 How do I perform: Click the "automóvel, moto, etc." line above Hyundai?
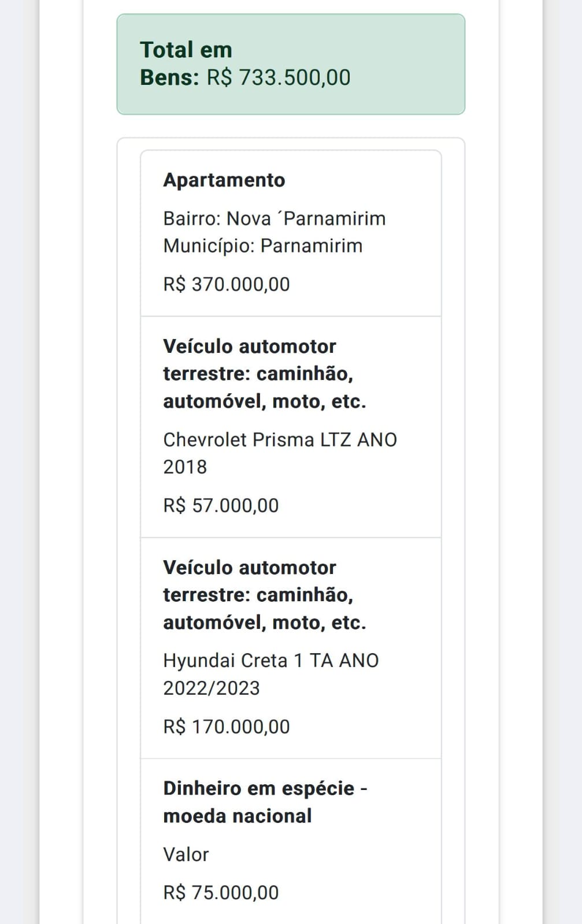click(264, 623)
